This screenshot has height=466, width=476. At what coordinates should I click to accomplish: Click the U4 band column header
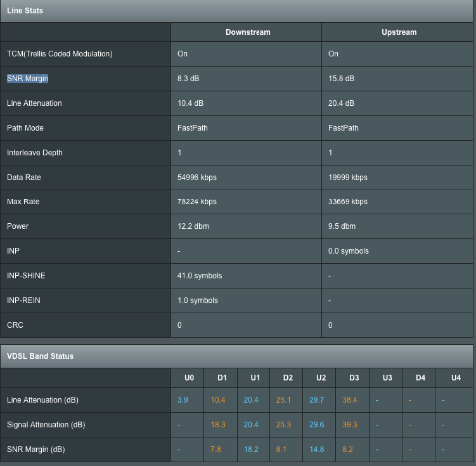pos(456,378)
